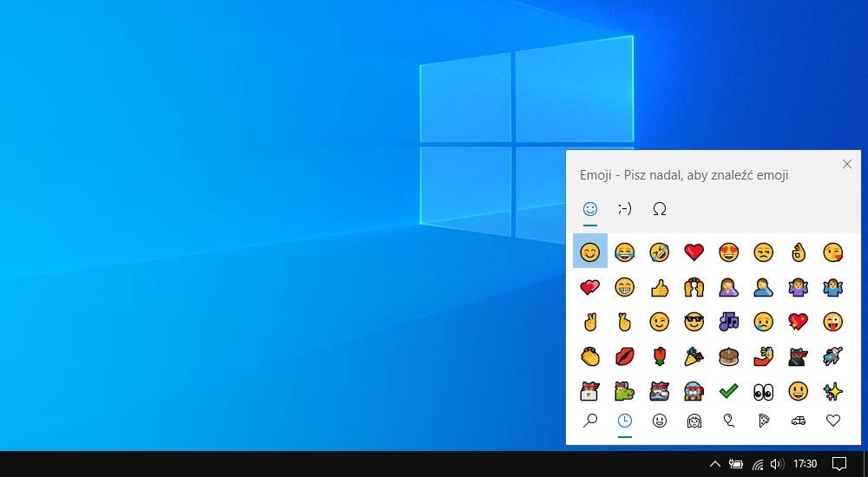The image size is (868, 477).
Task: Insert the black ninja cat emoji
Action: 799,356
